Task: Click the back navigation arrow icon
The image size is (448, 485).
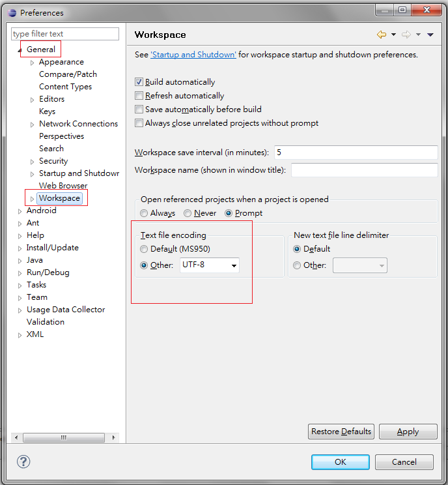Action: click(382, 35)
